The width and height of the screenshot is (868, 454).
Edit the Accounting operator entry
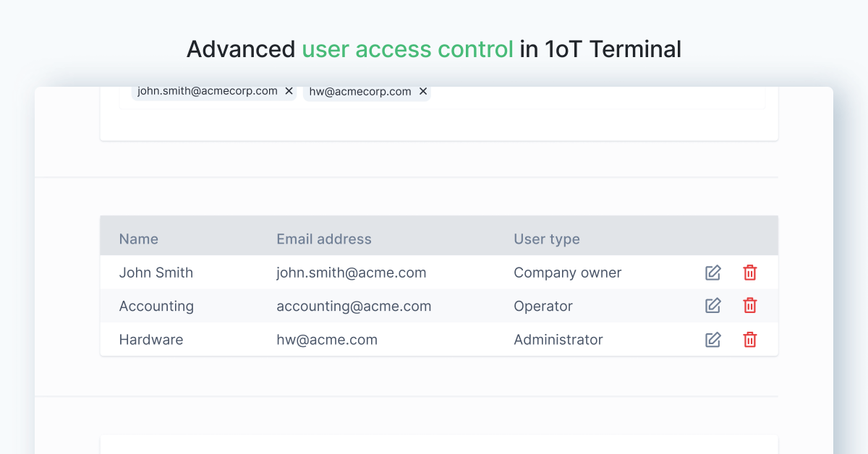coord(712,306)
